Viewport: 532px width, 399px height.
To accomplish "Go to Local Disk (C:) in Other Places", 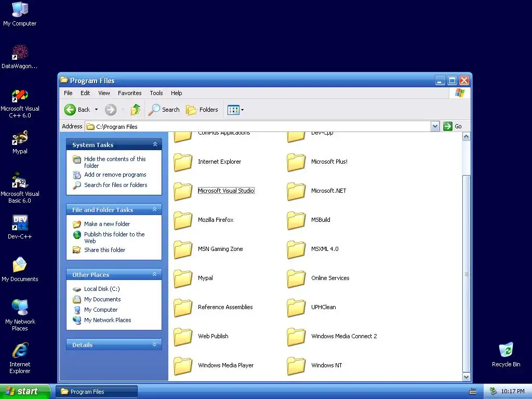I will pyautogui.click(x=102, y=289).
